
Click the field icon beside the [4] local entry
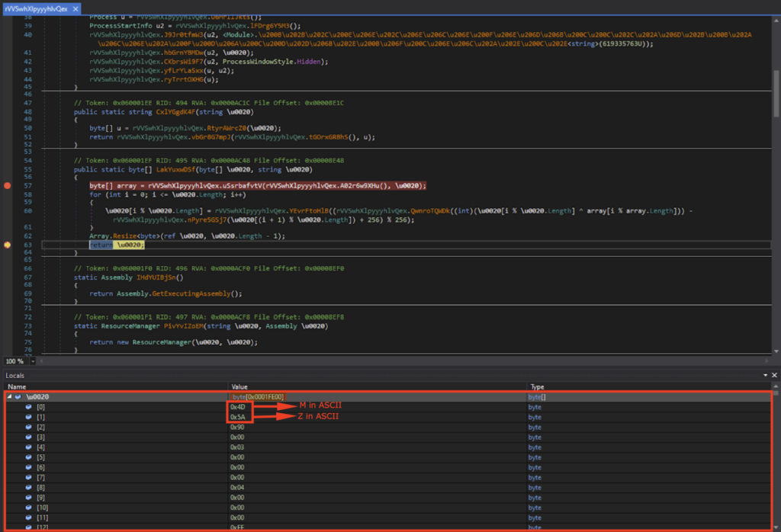pyautogui.click(x=29, y=447)
